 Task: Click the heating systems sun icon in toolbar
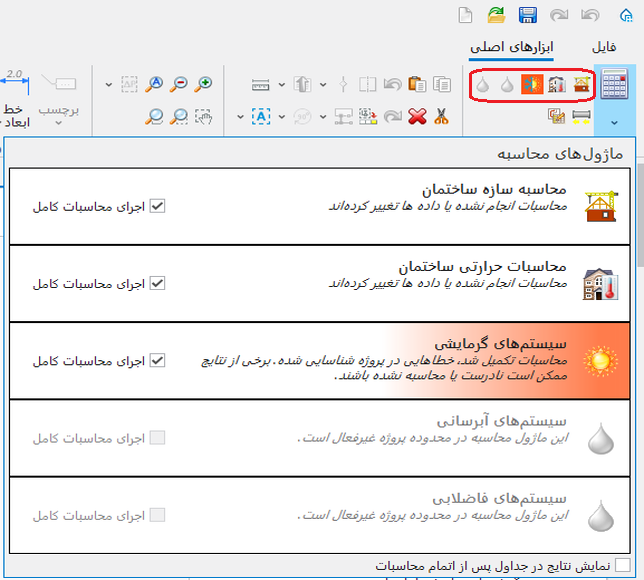pyautogui.click(x=531, y=85)
